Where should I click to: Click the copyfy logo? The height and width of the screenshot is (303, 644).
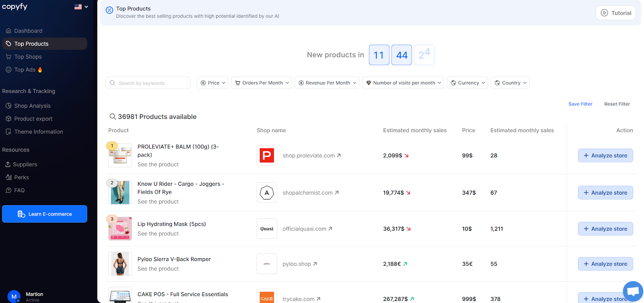14,6
